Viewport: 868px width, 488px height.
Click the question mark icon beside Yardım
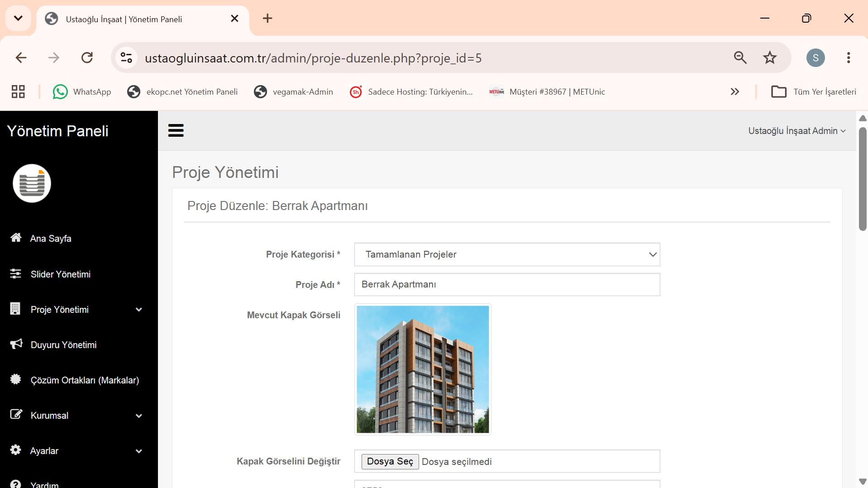pos(16,484)
